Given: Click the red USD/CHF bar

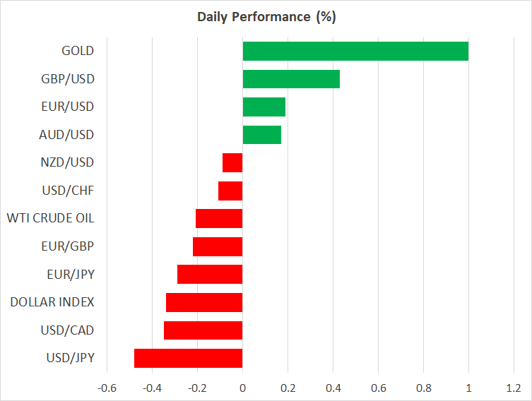Looking at the screenshot, I should click(230, 191).
